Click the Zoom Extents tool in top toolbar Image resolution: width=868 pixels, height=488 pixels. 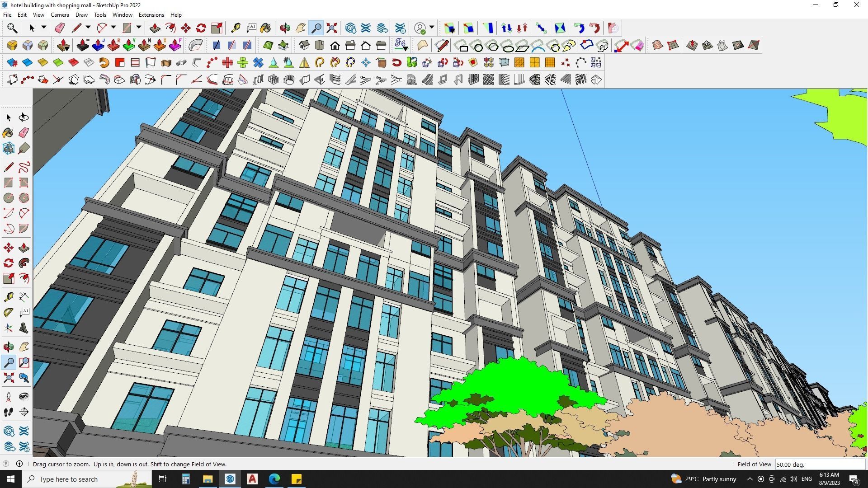tap(332, 28)
